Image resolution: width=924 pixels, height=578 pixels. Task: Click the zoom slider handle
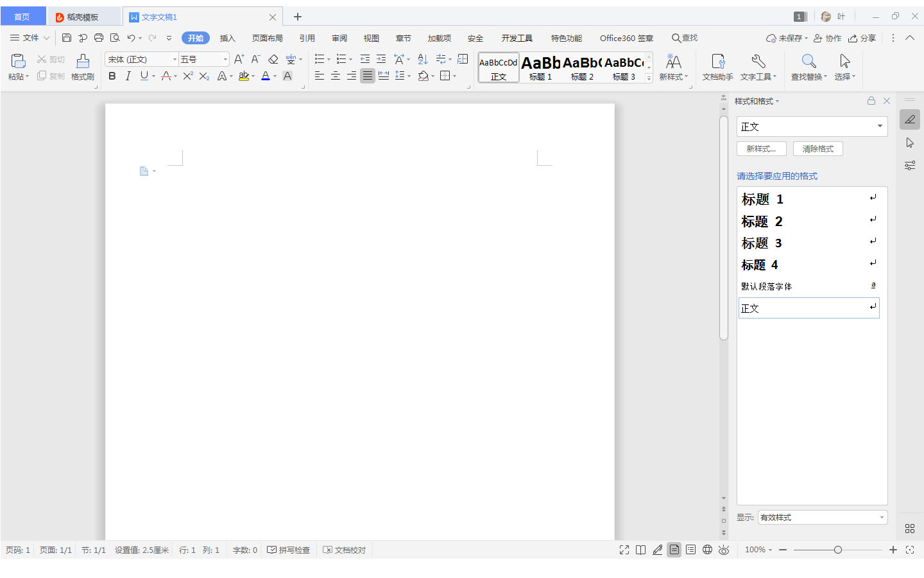(x=837, y=550)
